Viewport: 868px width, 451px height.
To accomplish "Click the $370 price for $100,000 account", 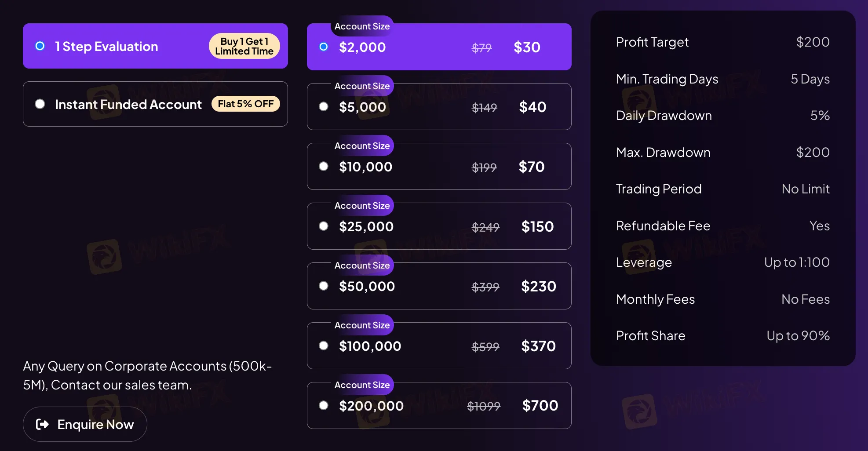I will 538,346.
